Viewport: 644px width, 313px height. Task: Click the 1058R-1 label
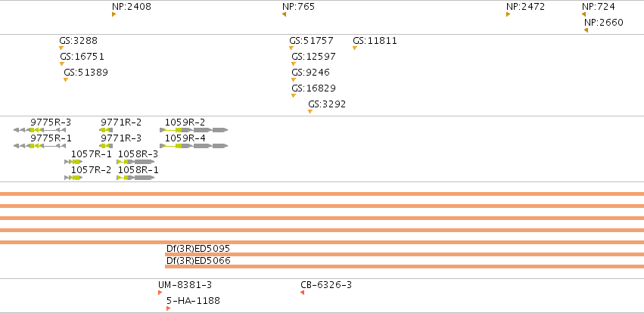point(138,170)
